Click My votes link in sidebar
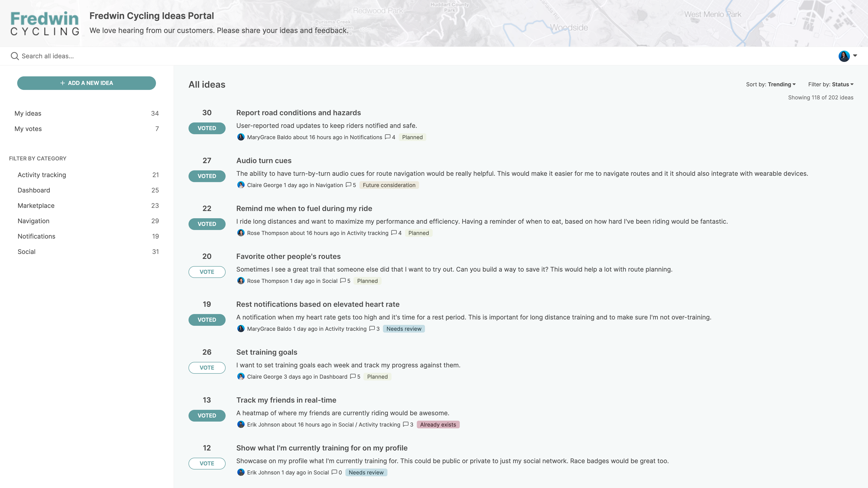This screenshot has width=868, height=488. [28, 128]
